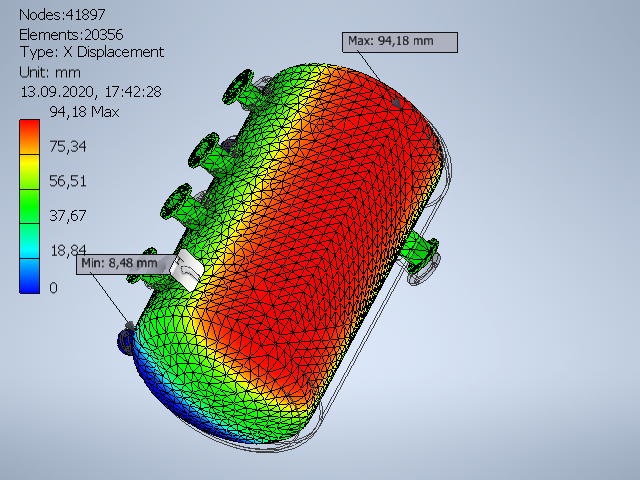
Task: Click the 'Type: X Displacement' label
Action: (92, 52)
